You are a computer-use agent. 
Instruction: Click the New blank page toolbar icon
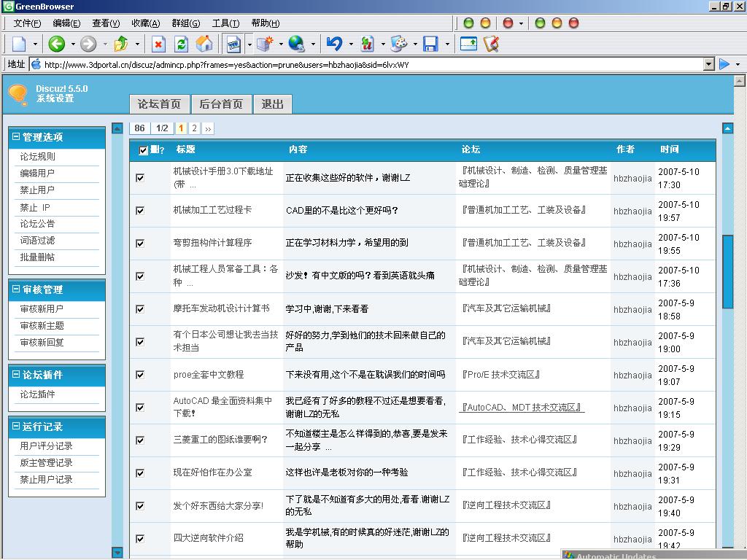pos(19,44)
